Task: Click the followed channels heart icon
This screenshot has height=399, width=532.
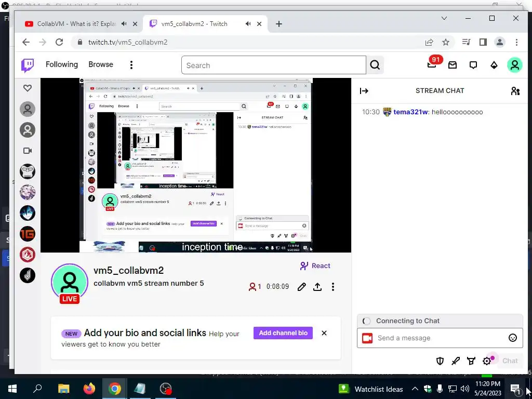Action: (x=28, y=88)
